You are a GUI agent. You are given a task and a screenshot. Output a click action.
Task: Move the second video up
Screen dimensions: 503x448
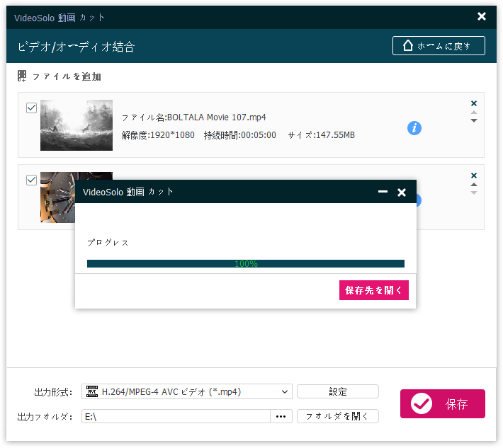click(474, 185)
